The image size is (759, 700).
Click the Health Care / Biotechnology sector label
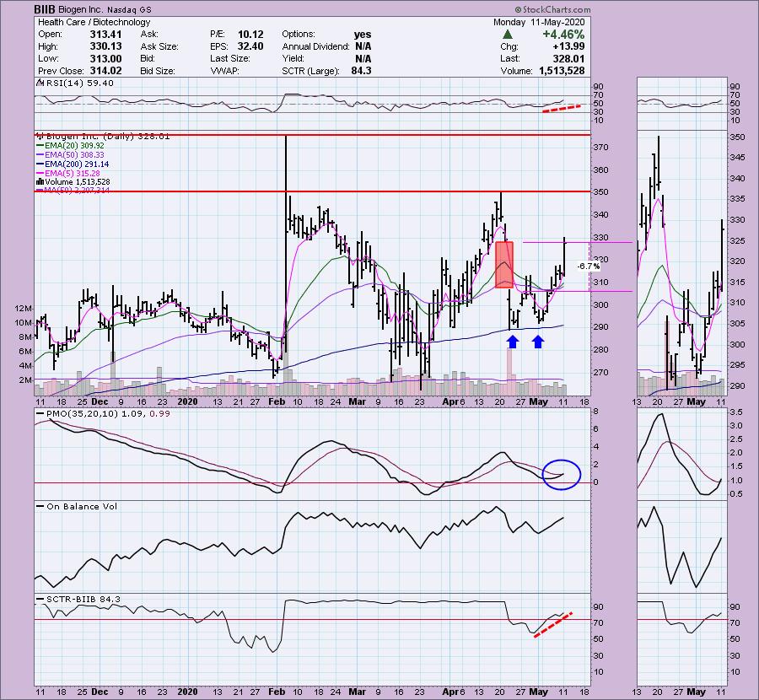94,22
